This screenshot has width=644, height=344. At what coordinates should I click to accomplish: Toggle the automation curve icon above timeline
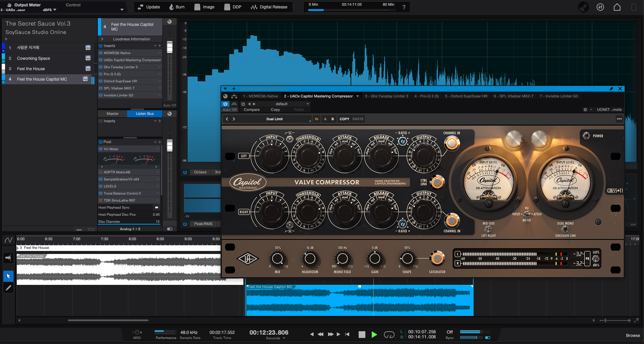coord(8,240)
